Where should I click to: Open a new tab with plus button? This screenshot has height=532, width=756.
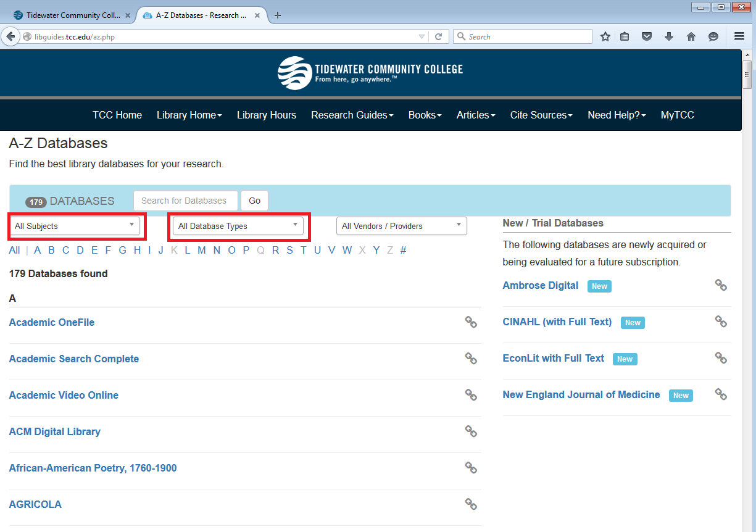point(278,15)
